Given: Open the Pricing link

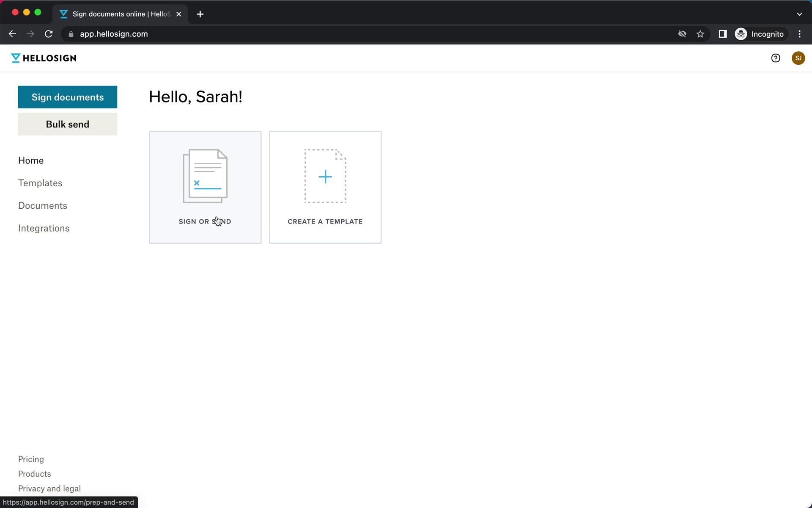Looking at the screenshot, I should pos(31,459).
